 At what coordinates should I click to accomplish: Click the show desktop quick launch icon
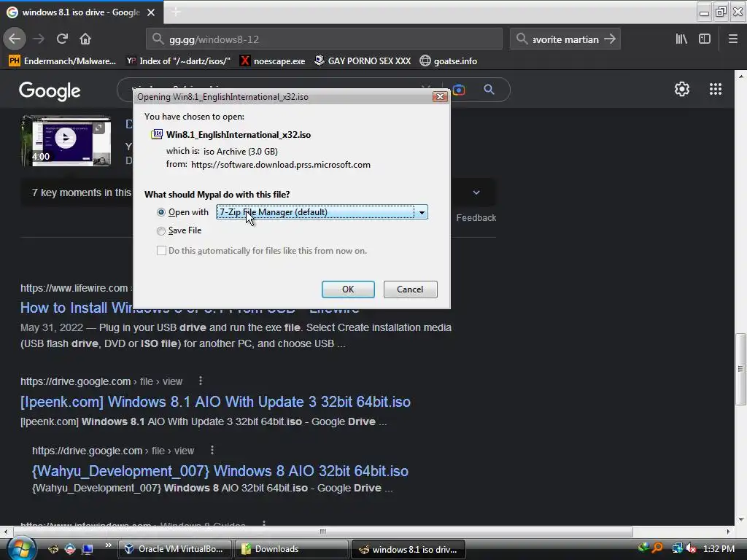(88, 549)
